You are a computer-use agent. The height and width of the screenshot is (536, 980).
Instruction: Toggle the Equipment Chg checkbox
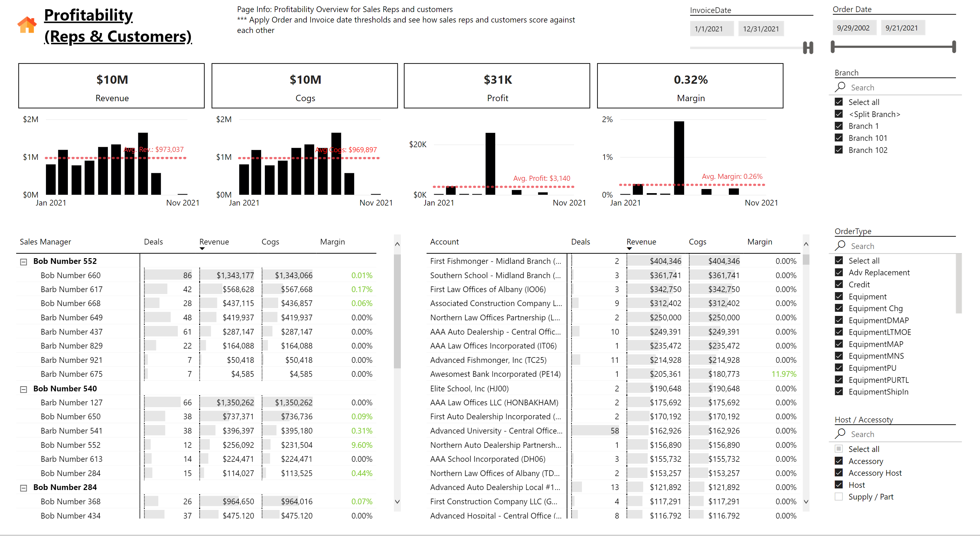coord(839,308)
